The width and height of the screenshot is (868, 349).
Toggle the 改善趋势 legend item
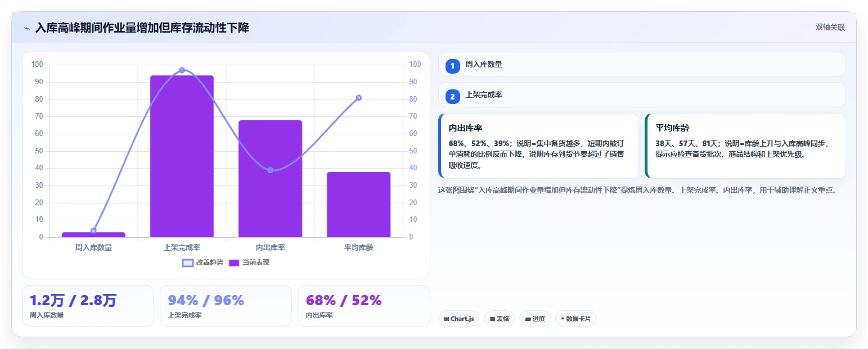coord(203,262)
